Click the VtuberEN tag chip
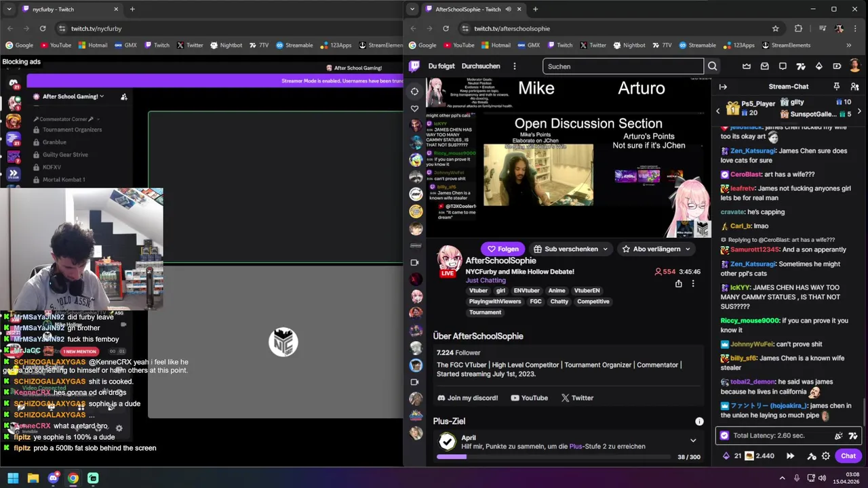Viewport: 868px width, 488px height. [x=587, y=291]
